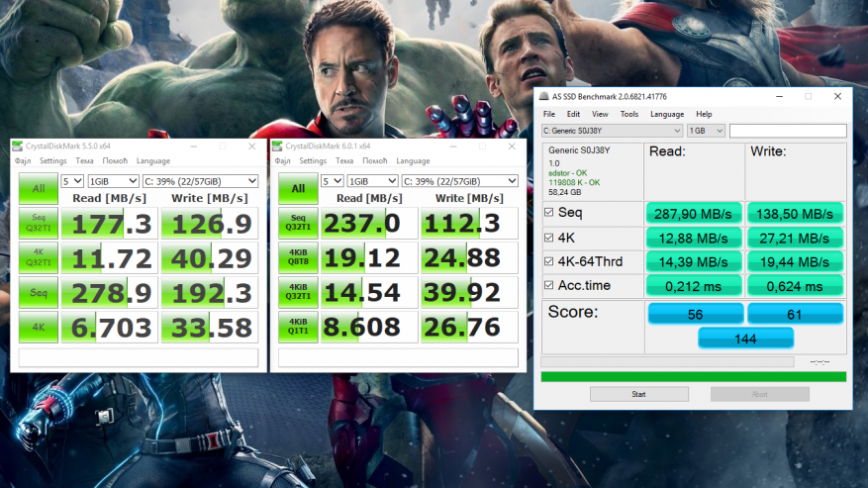This screenshot has height=488, width=868.
Task: Open 1 GB size dropdown in AS SSD
Action: pos(706,131)
